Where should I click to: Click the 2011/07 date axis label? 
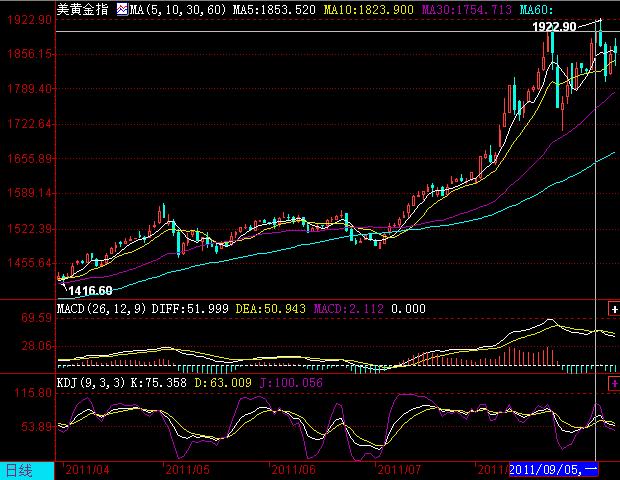[x=399, y=470]
